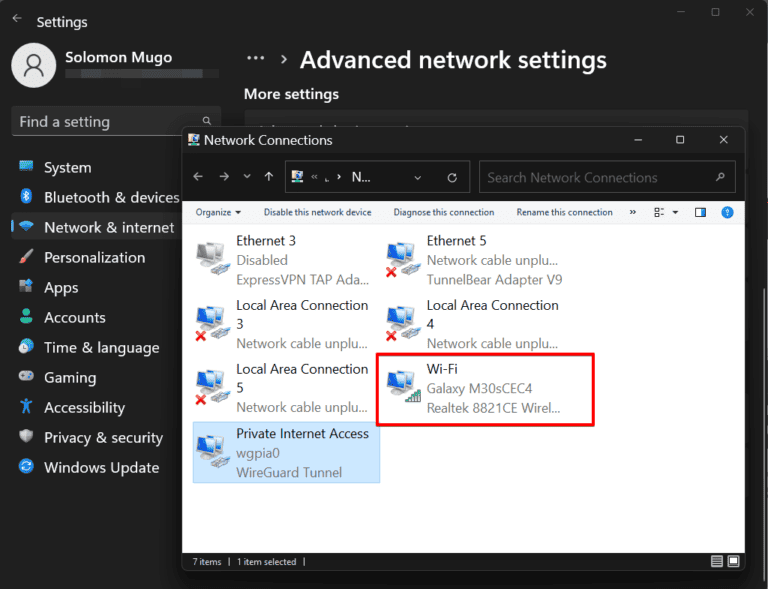The width and height of the screenshot is (768, 589).
Task: Open the change view options dropdown
Action: [675, 212]
